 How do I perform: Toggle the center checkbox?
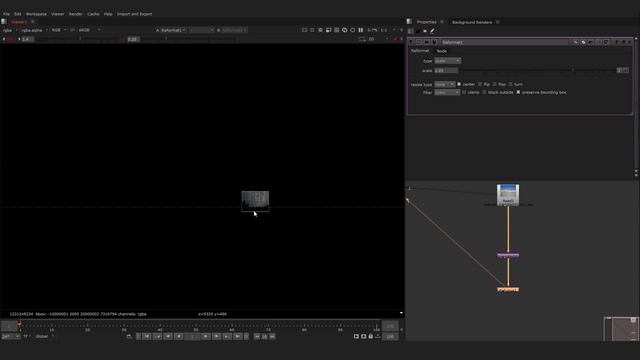[x=459, y=84]
